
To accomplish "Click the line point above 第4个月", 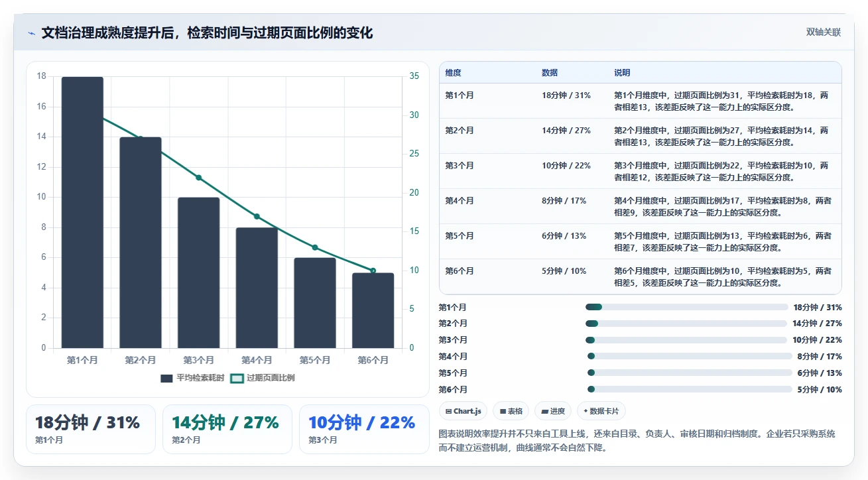I will click(257, 216).
